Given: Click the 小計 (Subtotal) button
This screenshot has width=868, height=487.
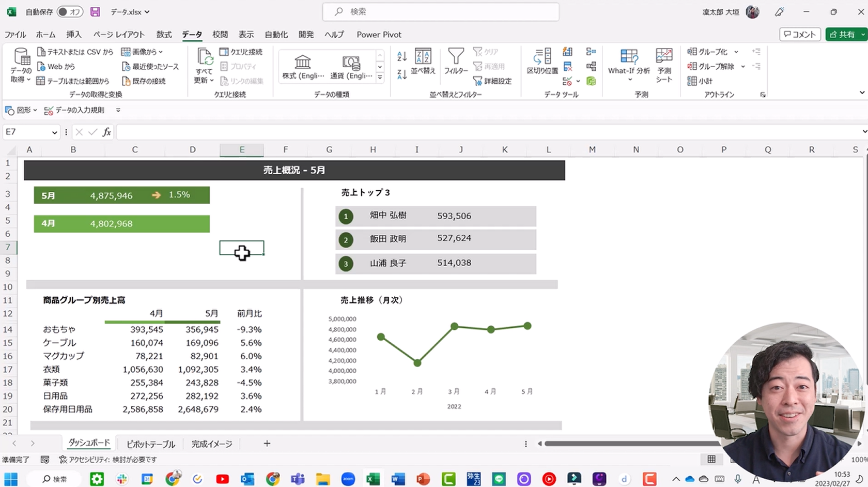Looking at the screenshot, I should tap(700, 81).
